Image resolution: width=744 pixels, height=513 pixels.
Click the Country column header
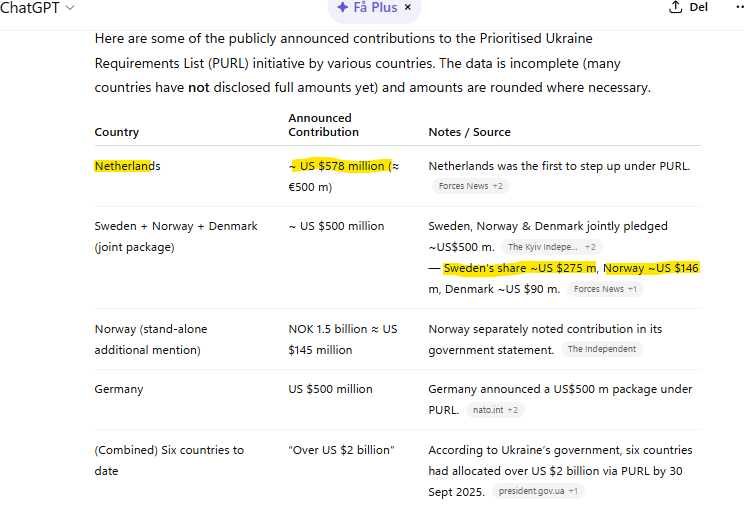pos(117,132)
